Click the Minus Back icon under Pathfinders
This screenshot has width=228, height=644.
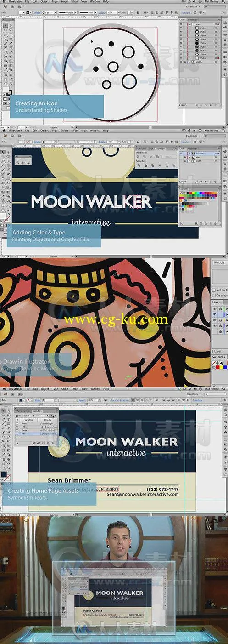(174, 165)
